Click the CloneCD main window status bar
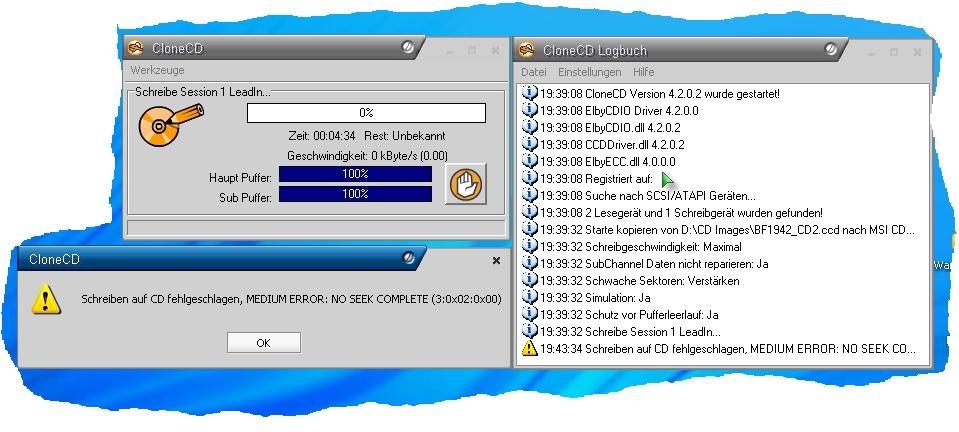 (316, 228)
